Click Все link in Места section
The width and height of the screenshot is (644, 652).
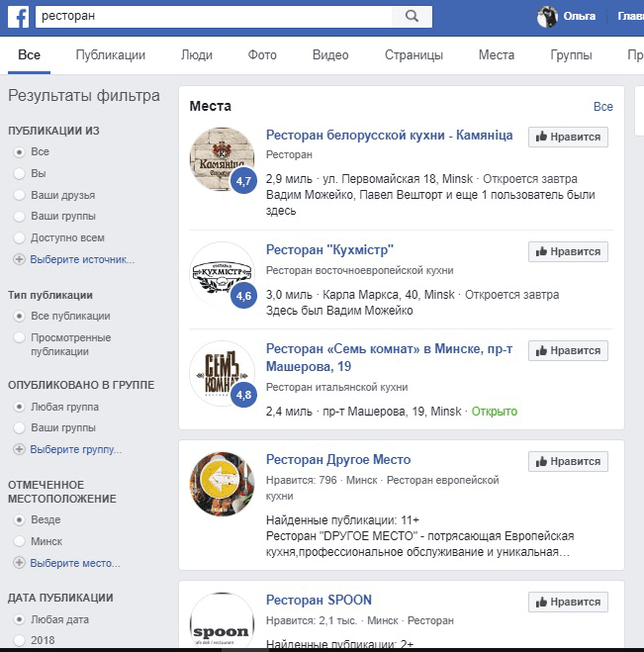pos(602,107)
